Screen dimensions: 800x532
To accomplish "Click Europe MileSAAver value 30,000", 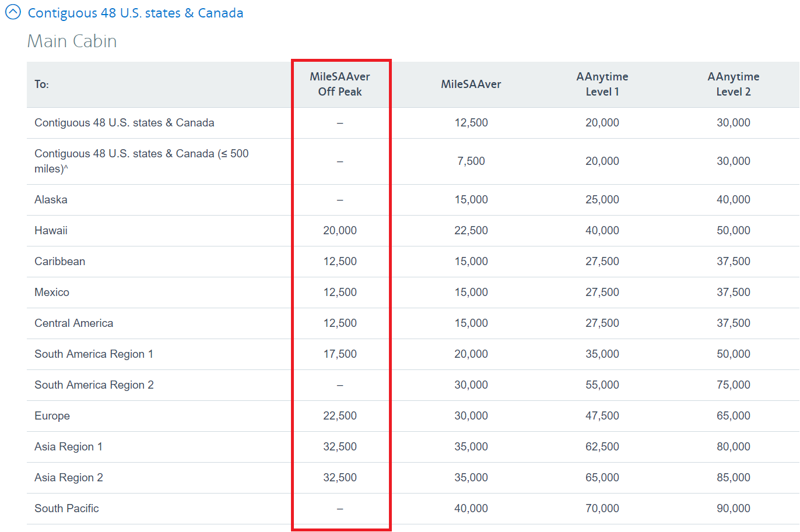I will pos(471,416).
